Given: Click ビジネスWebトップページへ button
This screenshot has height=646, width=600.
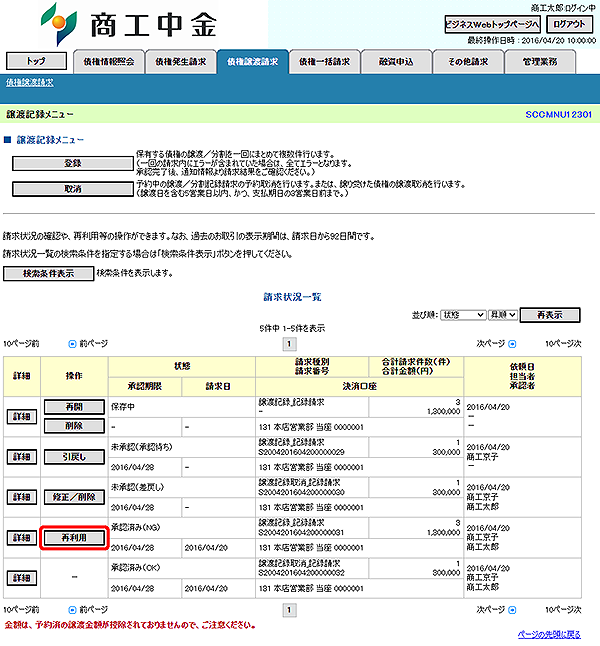Looking at the screenshot, I should pyautogui.click(x=492, y=24).
